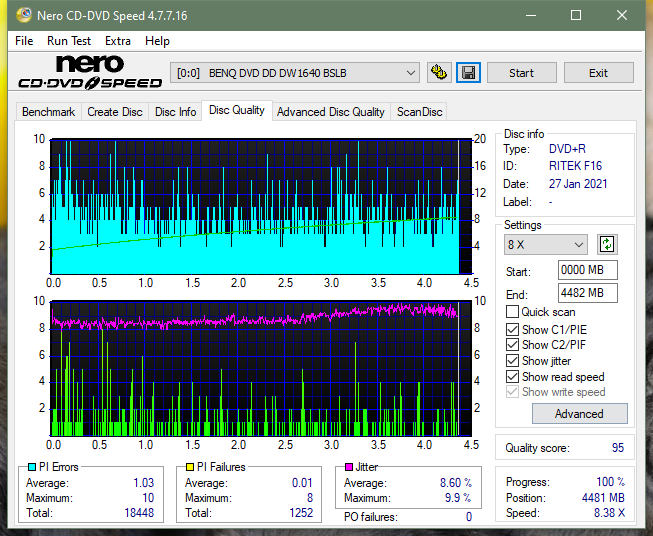The height and width of the screenshot is (536, 653).
Task: Open the Extra menu
Action: (118, 41)
